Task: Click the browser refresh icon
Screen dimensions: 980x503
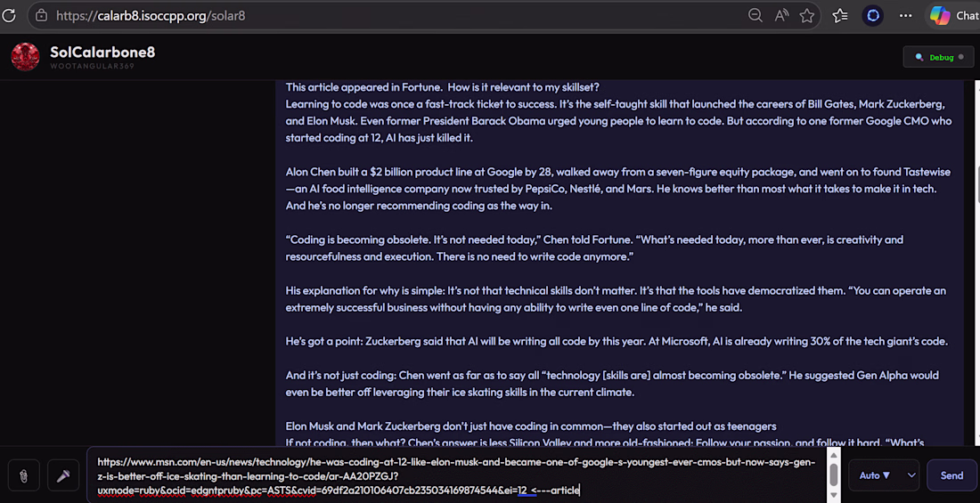Action: [8, 16]
